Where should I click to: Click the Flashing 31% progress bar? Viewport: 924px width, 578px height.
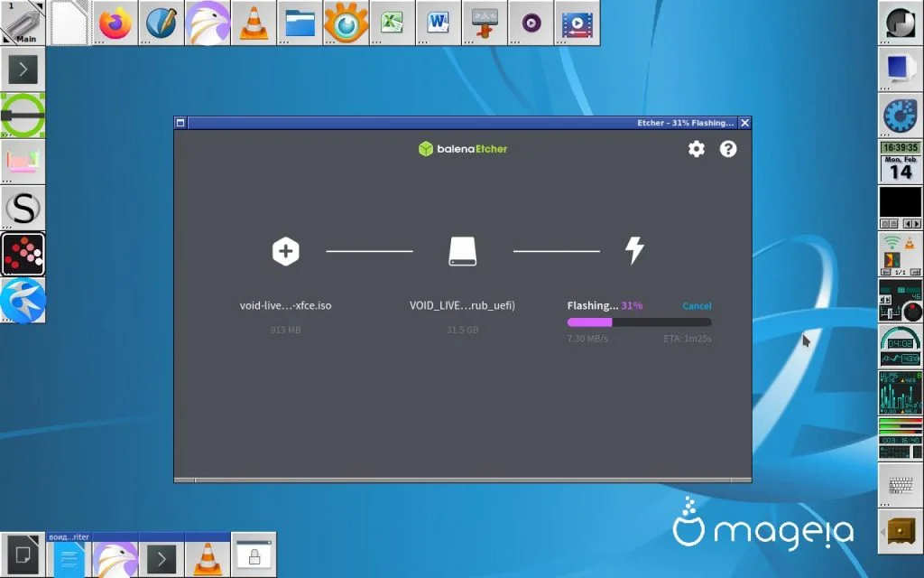pos(638,322)
